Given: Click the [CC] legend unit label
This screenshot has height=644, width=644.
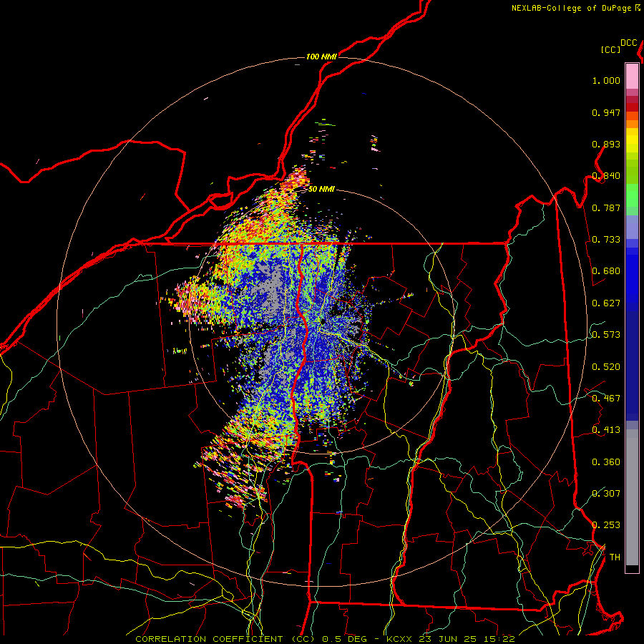Looking at the screenshot, I should click(611, 49).
